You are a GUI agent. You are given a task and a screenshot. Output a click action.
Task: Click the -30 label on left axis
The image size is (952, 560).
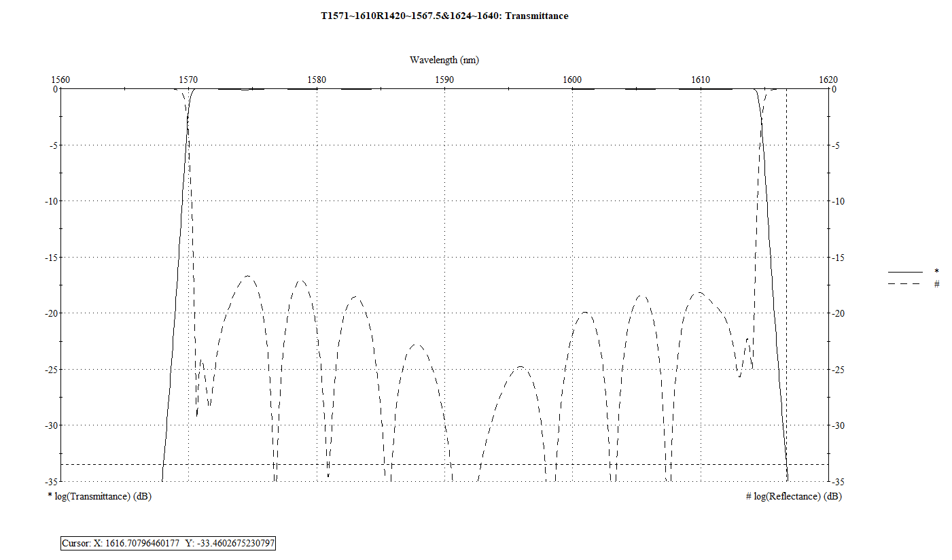coord(50,425)
